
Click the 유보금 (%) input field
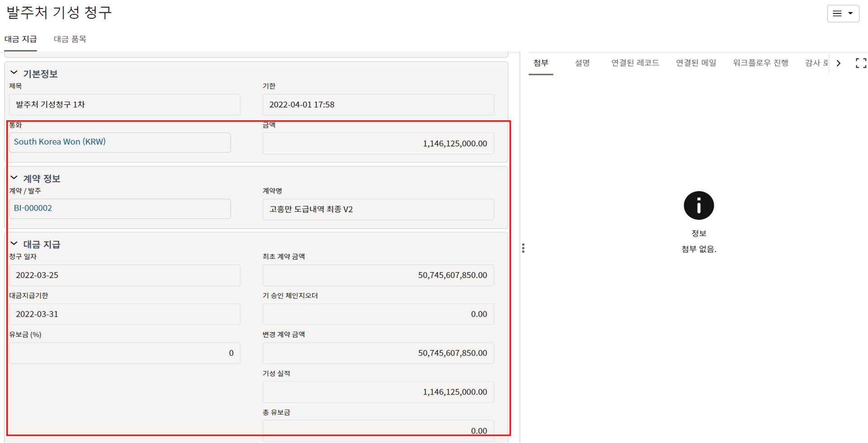point(124,353)
